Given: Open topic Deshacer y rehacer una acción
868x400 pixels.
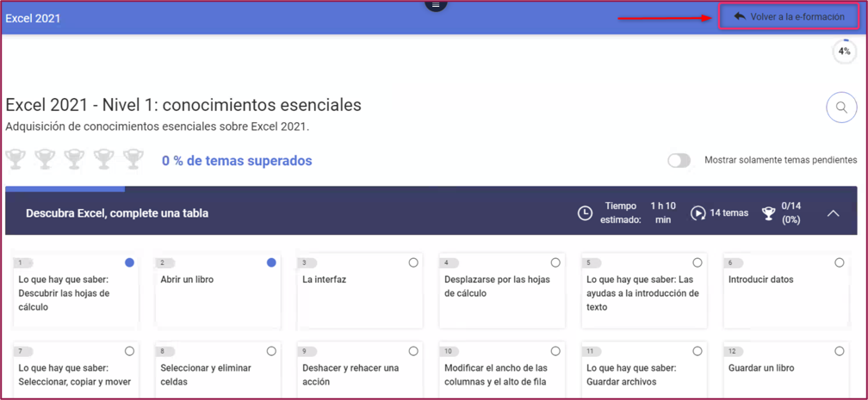Looking at the screenshot, I should (x=360, y=370).
